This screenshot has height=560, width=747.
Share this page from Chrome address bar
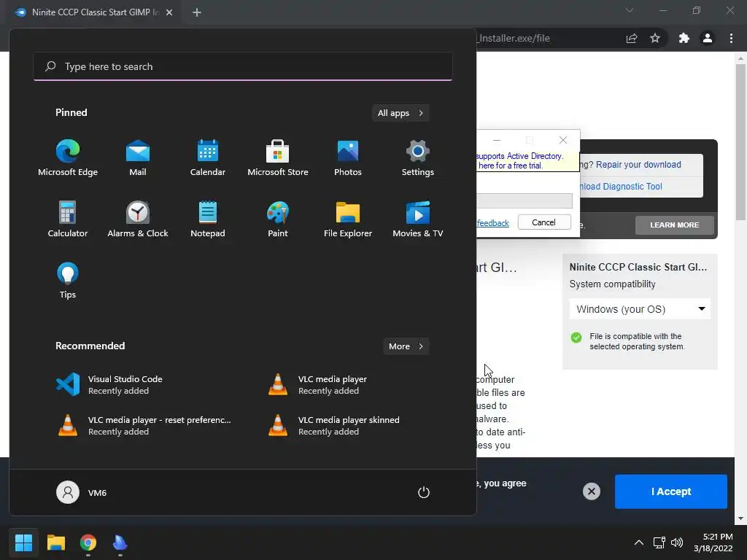[632, 38]
